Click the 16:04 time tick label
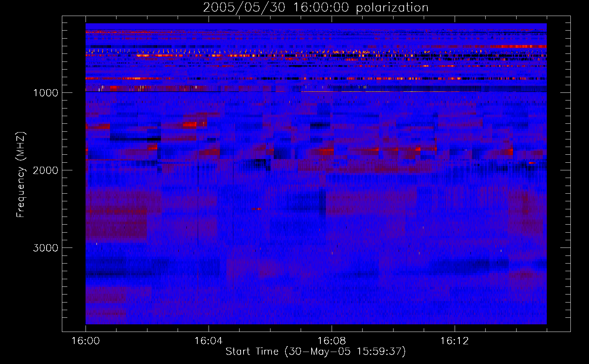 click(208, 341)
